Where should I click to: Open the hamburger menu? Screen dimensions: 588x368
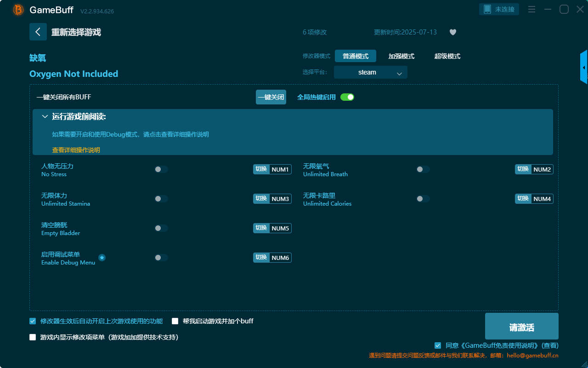(531, 9)
